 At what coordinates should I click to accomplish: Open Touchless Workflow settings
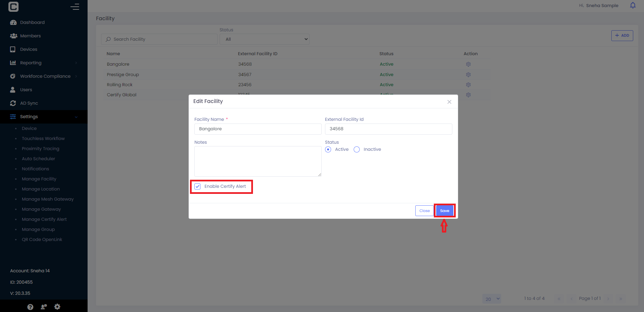point(43,138)
